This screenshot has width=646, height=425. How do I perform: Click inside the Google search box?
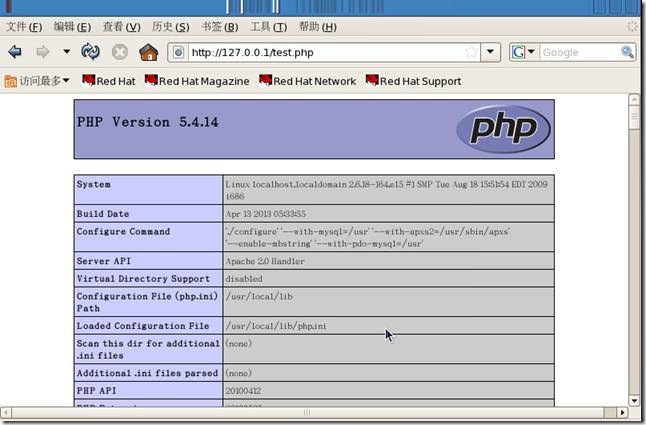coord(579,52)
